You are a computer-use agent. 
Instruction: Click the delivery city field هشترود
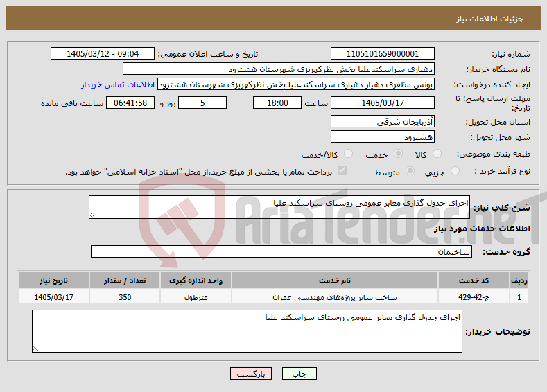click(382, 137)
